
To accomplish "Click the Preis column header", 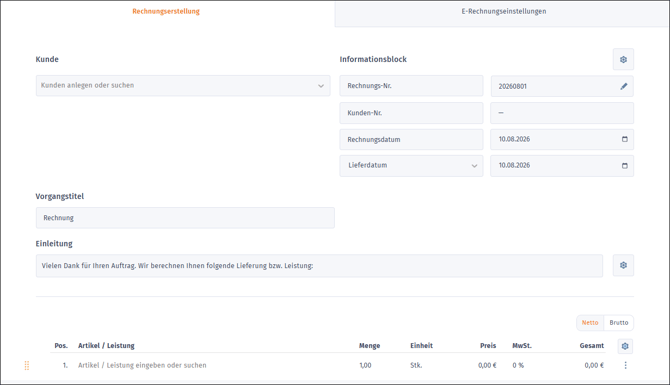I will tap(488, 346).
